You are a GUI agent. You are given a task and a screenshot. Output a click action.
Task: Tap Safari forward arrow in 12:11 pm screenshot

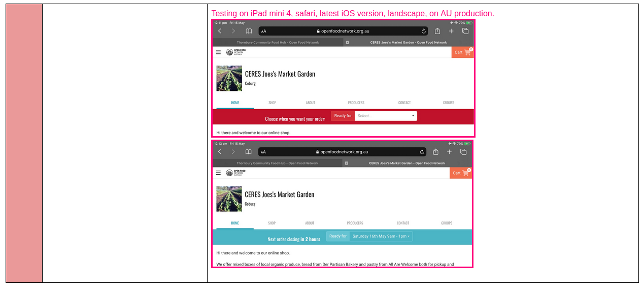pyautogui.click(x=233, y=31)
